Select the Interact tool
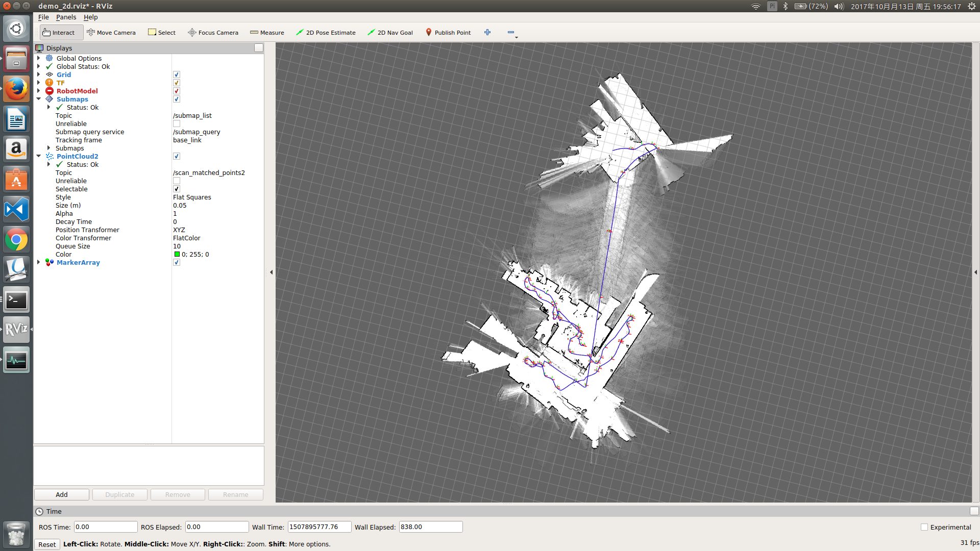Viewport: 980px width, 551px height. [x=60, y=32]
